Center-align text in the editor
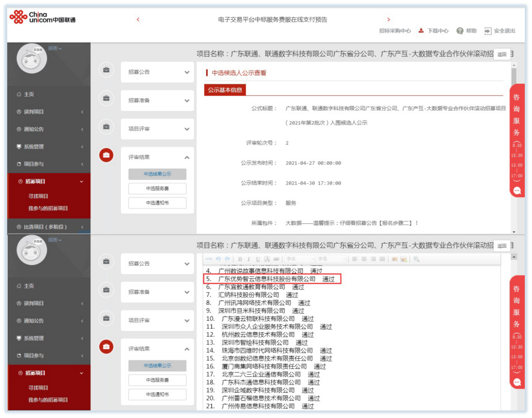 tap(364, 259)
